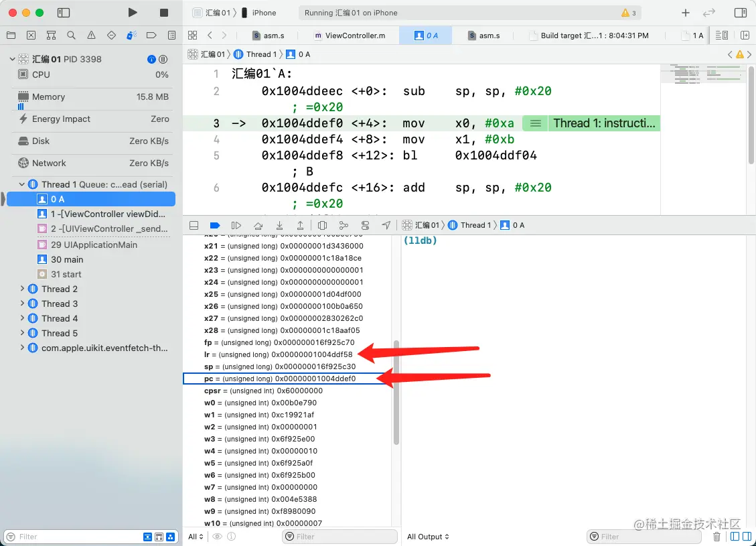
Task: Toggle breakpoints activation
Action: pyautogui.click(x=215, y=225)
